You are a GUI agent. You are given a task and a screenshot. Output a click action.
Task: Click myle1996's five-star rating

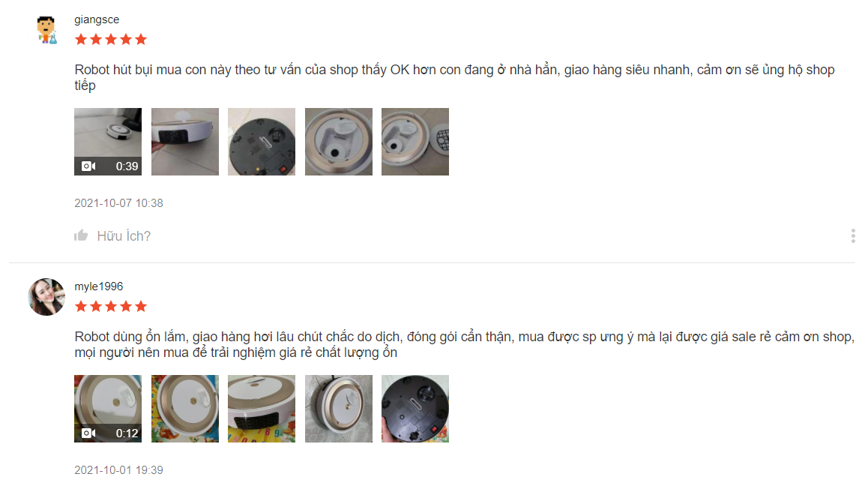coord(111,306)
